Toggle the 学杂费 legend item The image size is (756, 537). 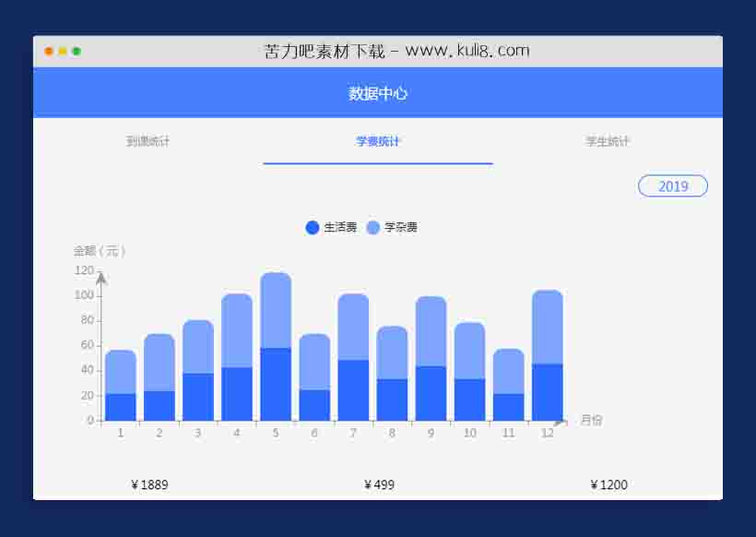click(x=402, y=227)
